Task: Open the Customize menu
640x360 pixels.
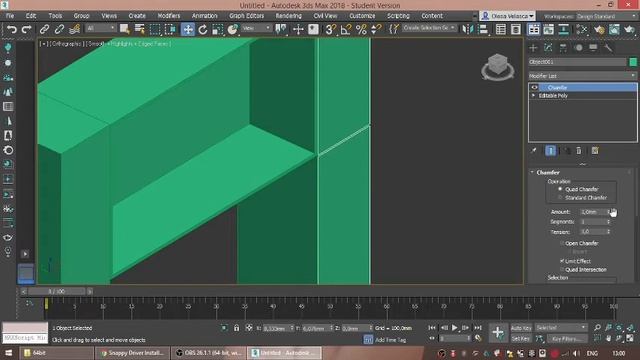Action: tap(362, 16)
